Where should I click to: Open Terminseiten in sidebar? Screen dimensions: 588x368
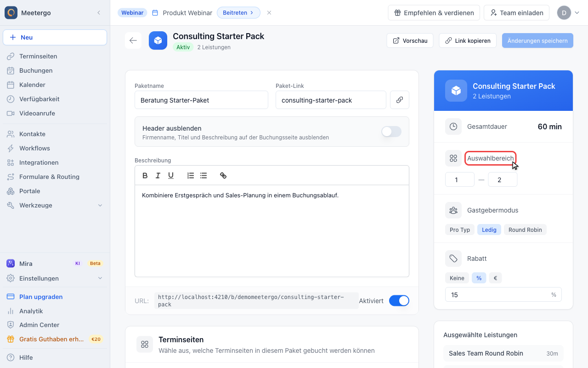coord(55,56)
